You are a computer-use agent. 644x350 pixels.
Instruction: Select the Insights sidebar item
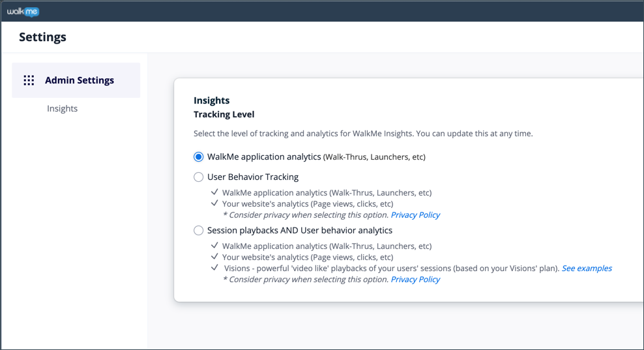(x=62, y=108)
